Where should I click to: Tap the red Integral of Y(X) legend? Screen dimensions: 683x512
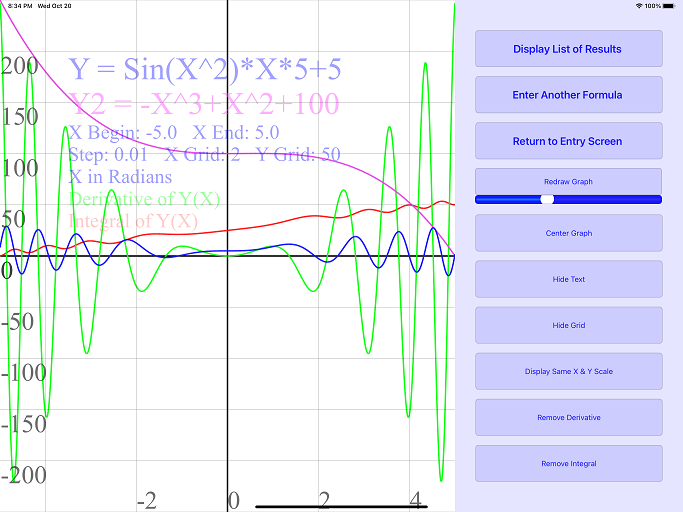coord(134,221)
